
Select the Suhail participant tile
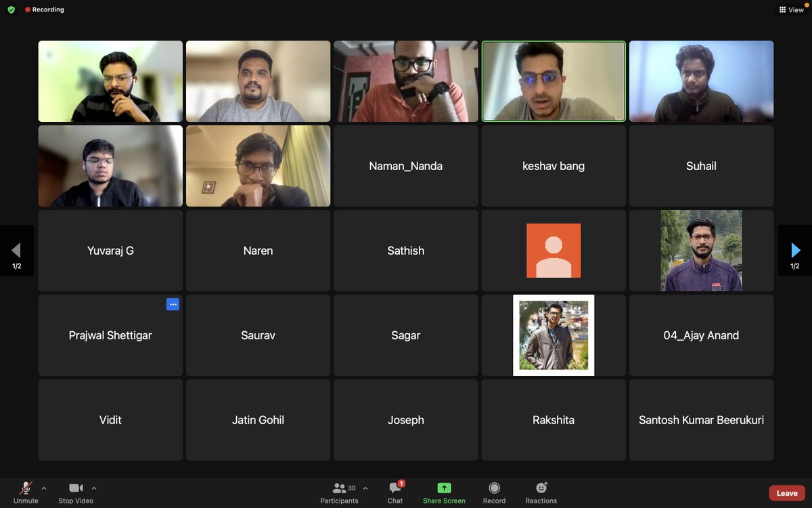click(x=702, y=166)
